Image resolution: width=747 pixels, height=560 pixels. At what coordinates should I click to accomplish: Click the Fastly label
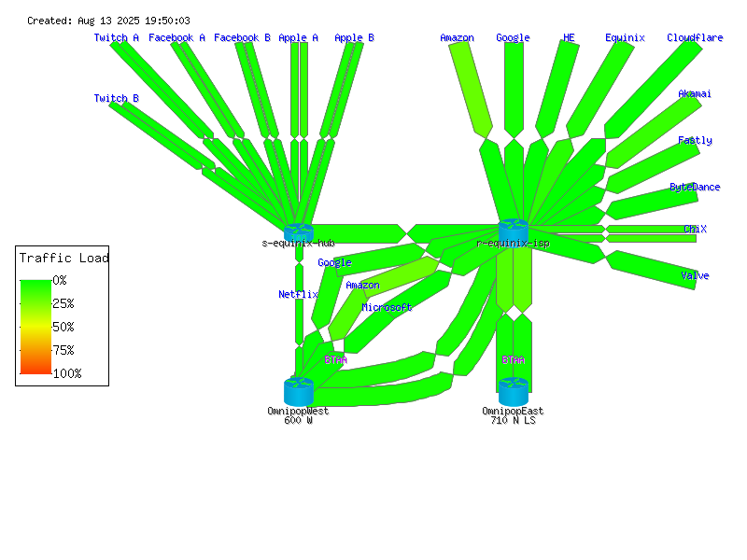pyautogui.click(x=695, y=140)
